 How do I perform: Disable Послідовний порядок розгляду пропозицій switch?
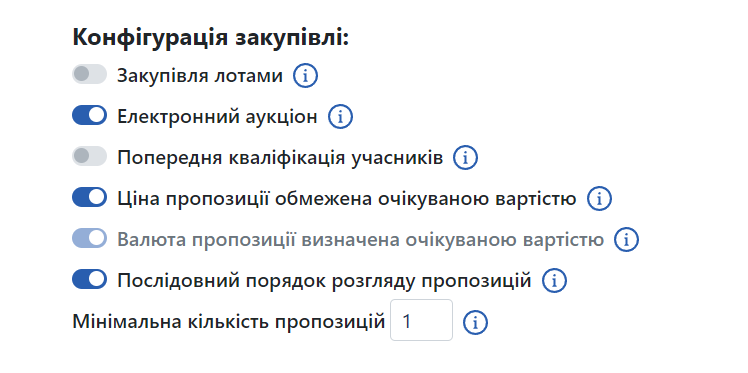(89, 279)
